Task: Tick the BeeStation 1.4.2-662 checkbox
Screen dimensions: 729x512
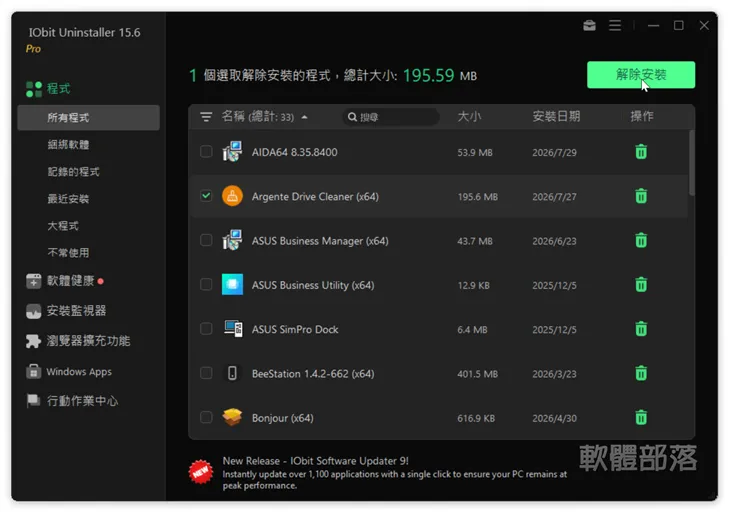Action: tap(206, 373)
